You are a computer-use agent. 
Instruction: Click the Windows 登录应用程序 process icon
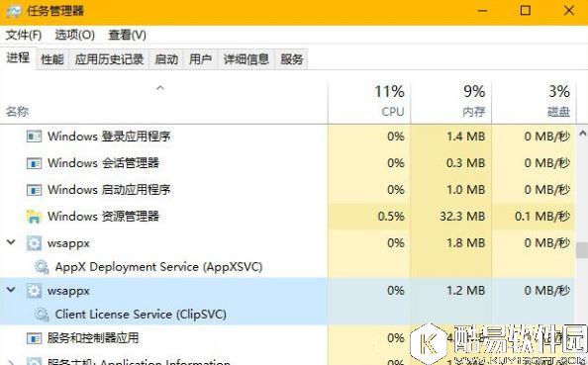coord(34,137)
